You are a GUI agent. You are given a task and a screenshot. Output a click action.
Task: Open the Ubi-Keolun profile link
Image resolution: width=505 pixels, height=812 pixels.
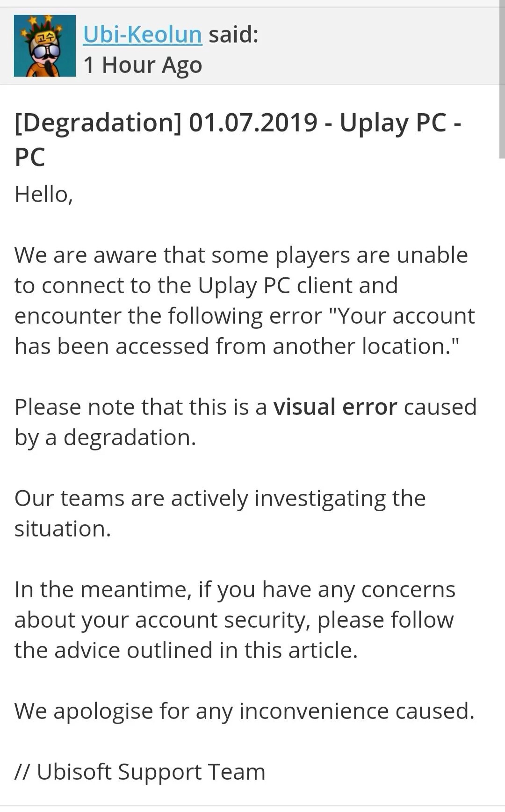[143, 35]
